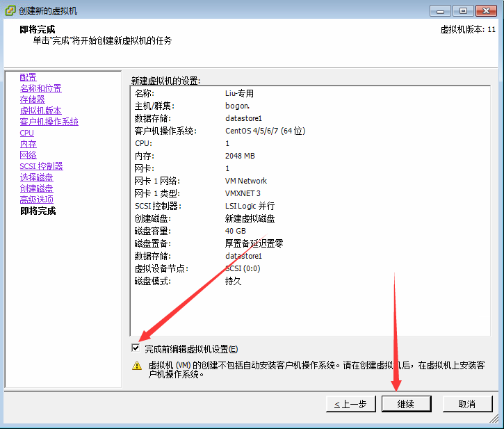Open the SCSI 控制器 step
The height and width of the screenshot is (429, 504).
[x=41, y=166]
